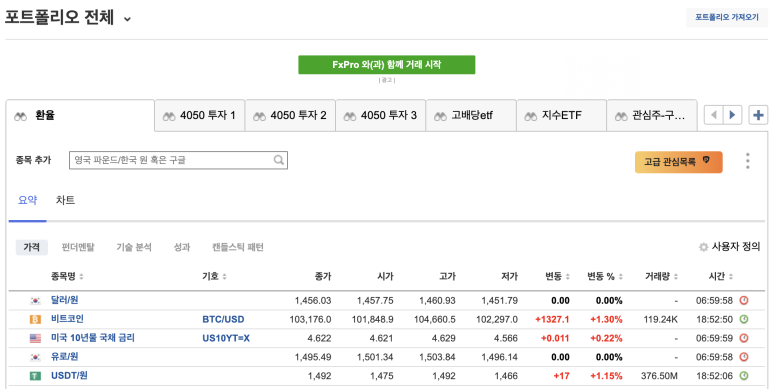
Task: Switch to the 차트 tab
Action: [65, 200]
